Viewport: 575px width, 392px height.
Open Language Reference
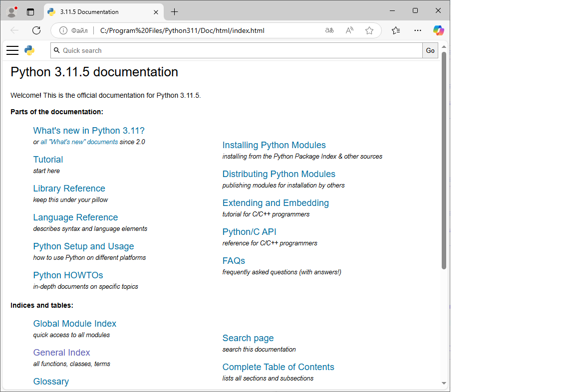75,217
